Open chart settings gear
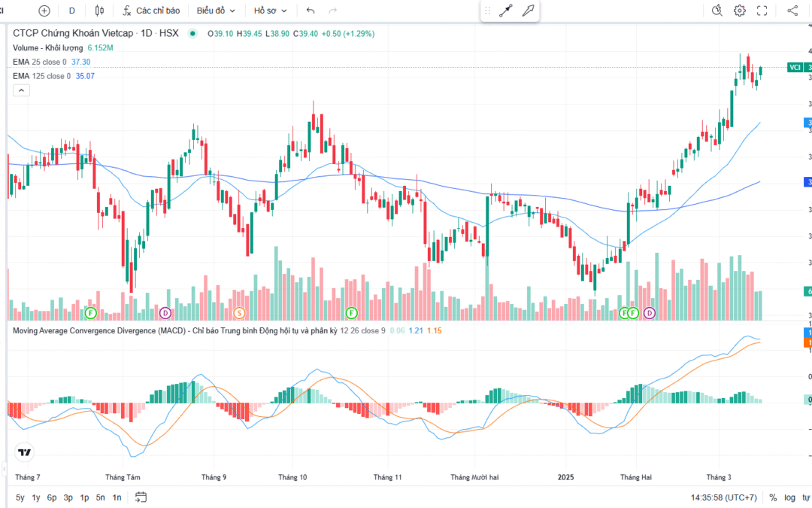Image resolution: width=812 pixels, height=508 pixels. [740, 11]
